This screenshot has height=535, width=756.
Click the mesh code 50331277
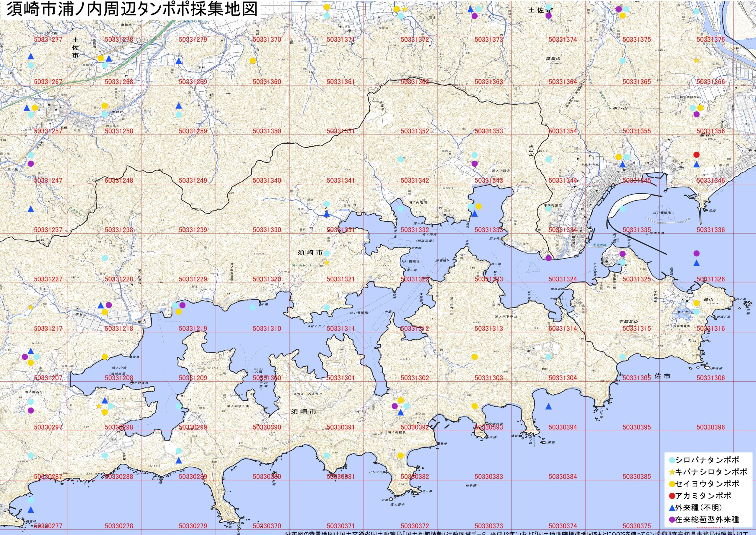[48, 40]
